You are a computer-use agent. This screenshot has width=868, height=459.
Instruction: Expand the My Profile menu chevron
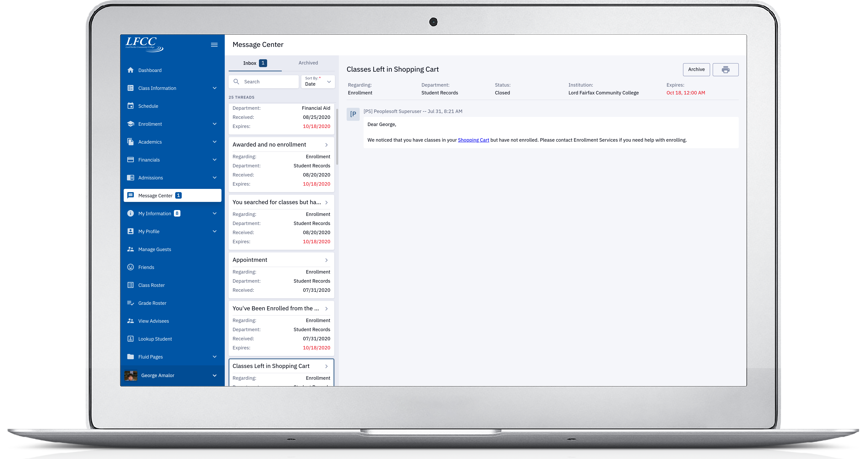215,231
